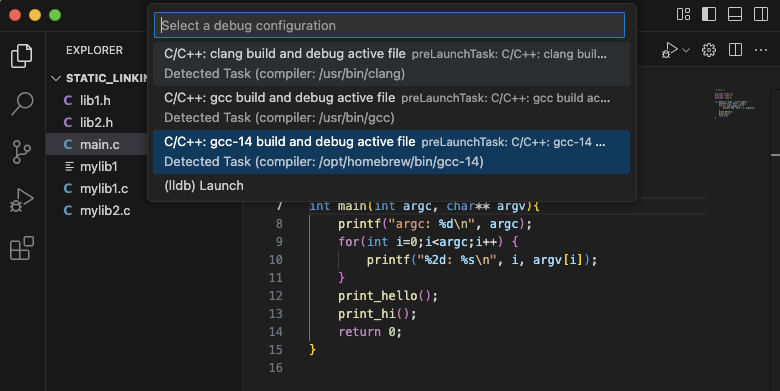Open the Search view in the activity bar
The height and width of the screenshot is (391, 780).
21,103
